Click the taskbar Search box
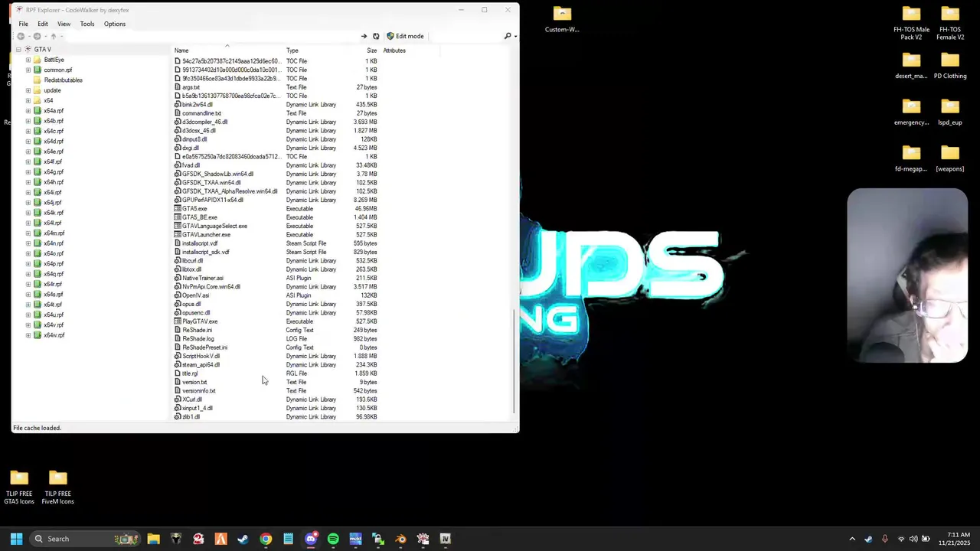The width and height of the screenshot is (980, 551). 85,539
